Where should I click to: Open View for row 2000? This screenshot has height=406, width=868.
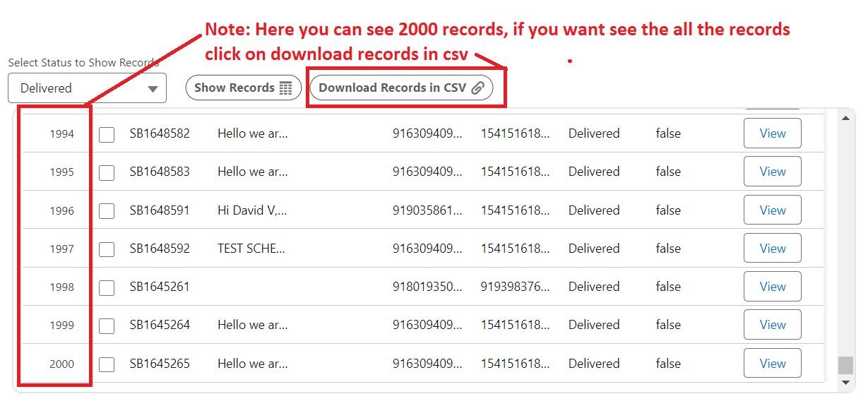click(x=773, y=363)
